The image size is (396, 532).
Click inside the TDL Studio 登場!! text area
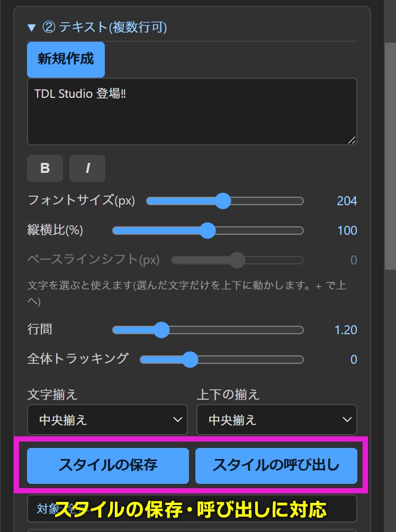(192, 112)
